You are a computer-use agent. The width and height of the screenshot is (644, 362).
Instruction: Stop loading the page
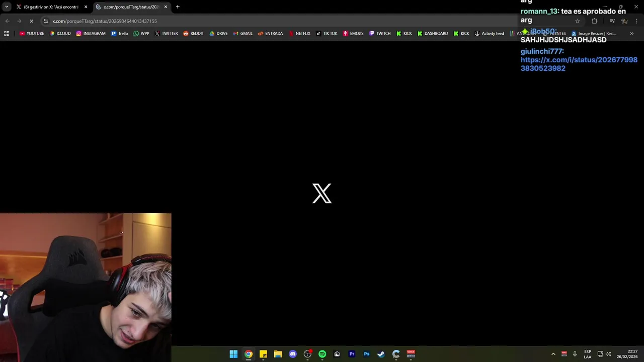[x=31, y=21]
